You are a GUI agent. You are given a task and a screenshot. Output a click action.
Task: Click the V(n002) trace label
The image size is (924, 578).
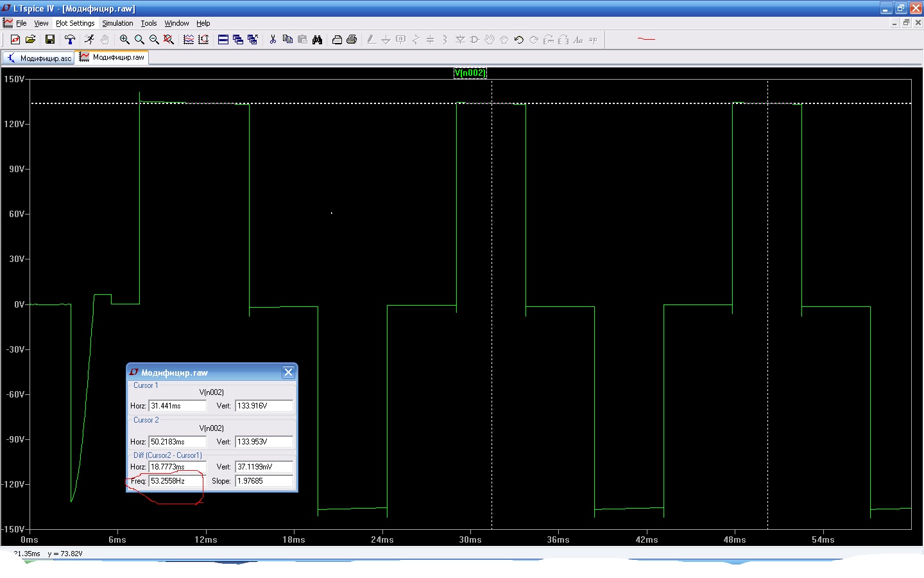[470, 73]
